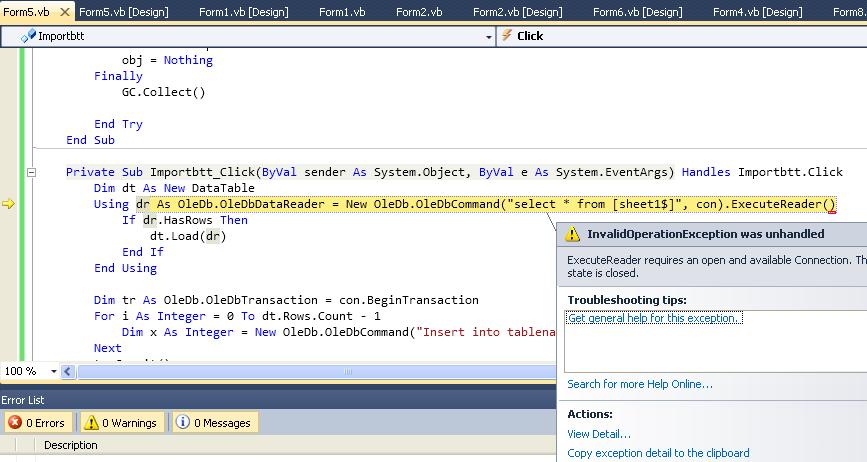Toggle the 0 Errors filter button
Screen dimensions: 867x462
pos(37,423)
